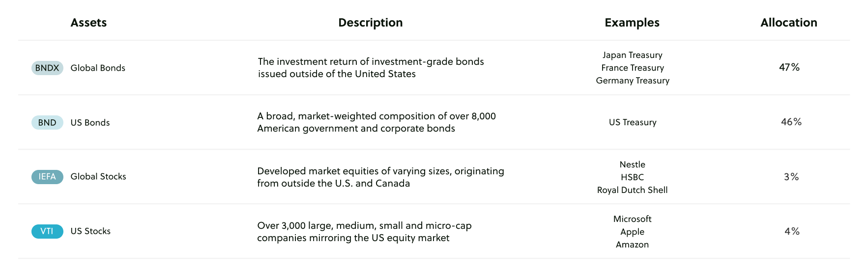Click the BND ticker badge
The width and height of the screenshot is (868, 274).
[47, 122]
